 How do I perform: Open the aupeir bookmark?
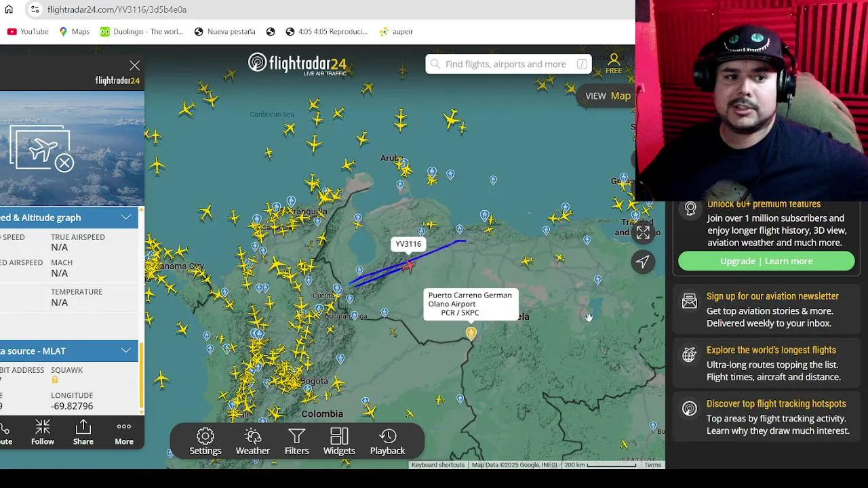[396, 31]
